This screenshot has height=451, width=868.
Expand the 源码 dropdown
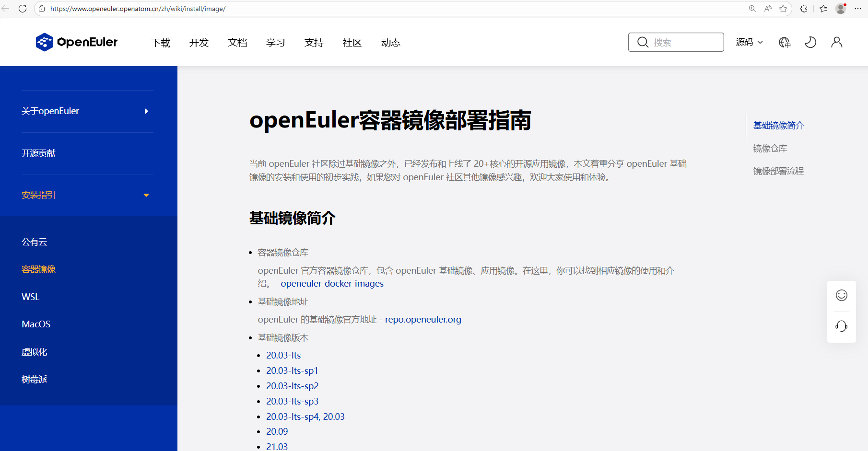point(749,42)
